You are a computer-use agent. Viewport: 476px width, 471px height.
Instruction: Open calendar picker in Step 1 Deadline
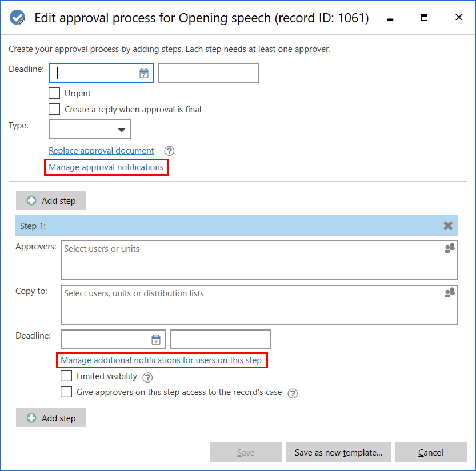[x=156, y=340]
